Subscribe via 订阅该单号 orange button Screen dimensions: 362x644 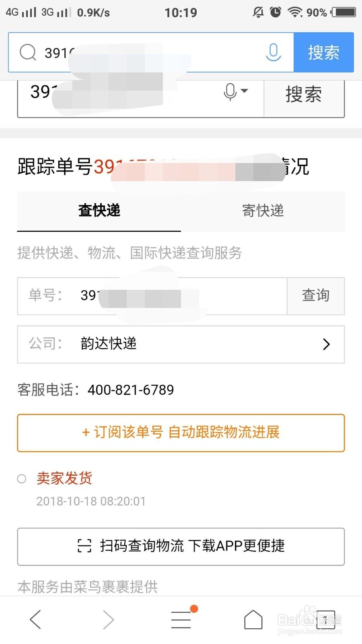coord(181,433)
